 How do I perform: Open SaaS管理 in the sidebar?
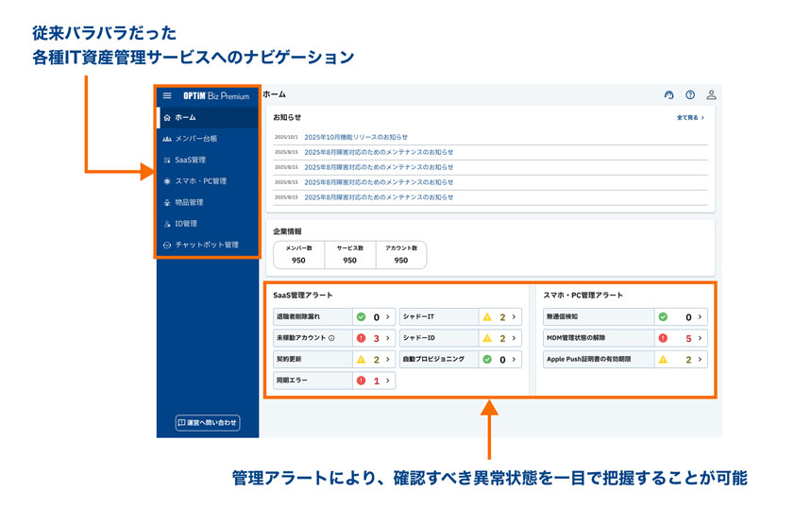(x=208, y=160)
